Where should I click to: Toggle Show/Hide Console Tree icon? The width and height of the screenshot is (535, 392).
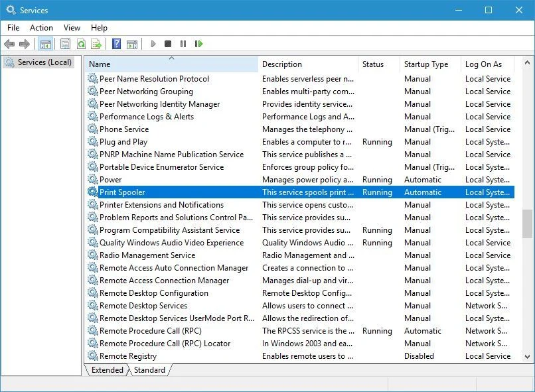(45, 44)
